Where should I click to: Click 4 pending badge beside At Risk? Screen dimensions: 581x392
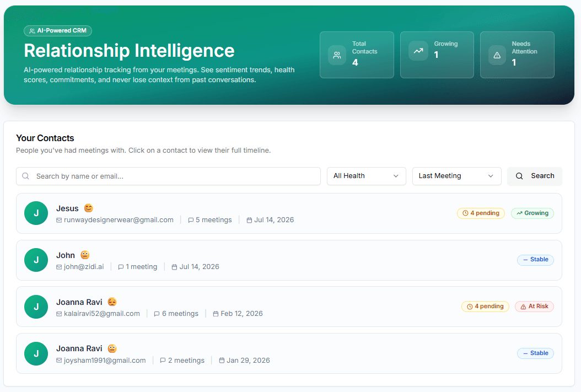pos(485,307)
